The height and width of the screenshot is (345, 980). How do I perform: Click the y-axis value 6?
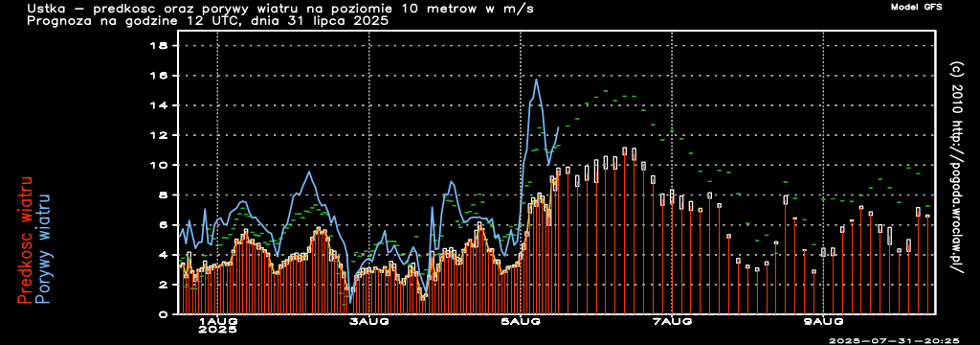pyautogui.click(x=163, y=225)
